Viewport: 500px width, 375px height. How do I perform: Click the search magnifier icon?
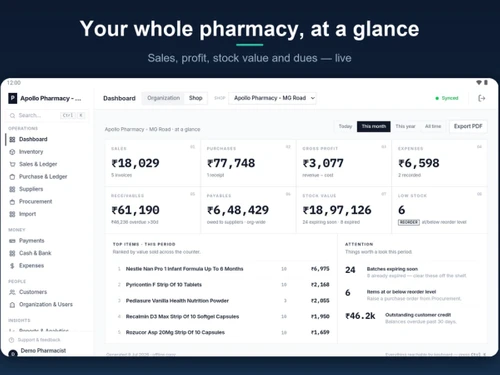(x=12, y=115)
